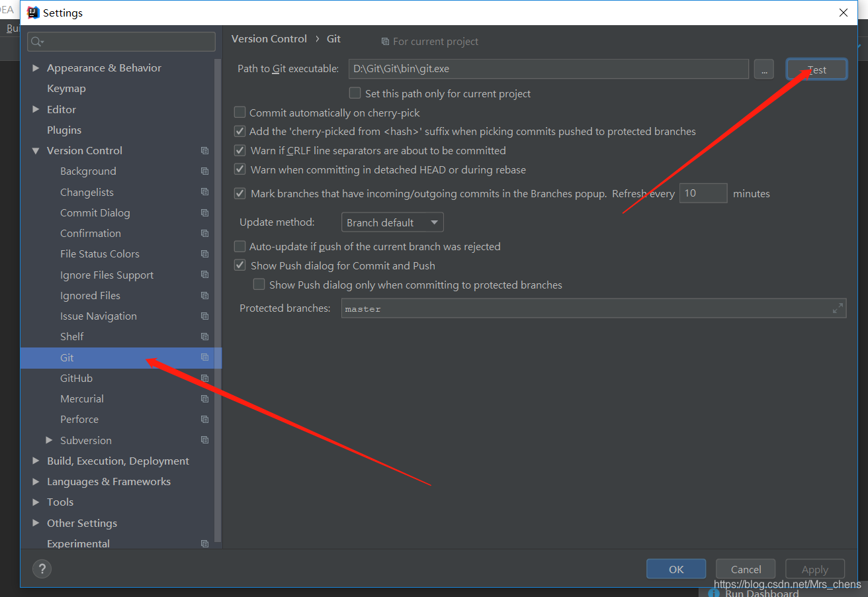Click project-level icon beside Version Control
This screenshot has width=868, height=597.
[205, 150]
